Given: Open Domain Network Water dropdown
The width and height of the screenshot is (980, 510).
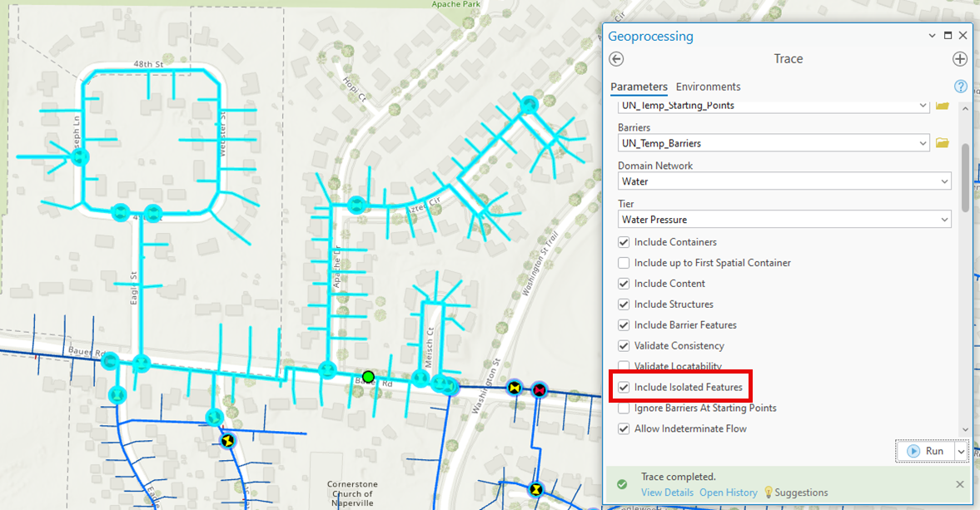Looking at the screenshot, I should (x=944, y=181).
